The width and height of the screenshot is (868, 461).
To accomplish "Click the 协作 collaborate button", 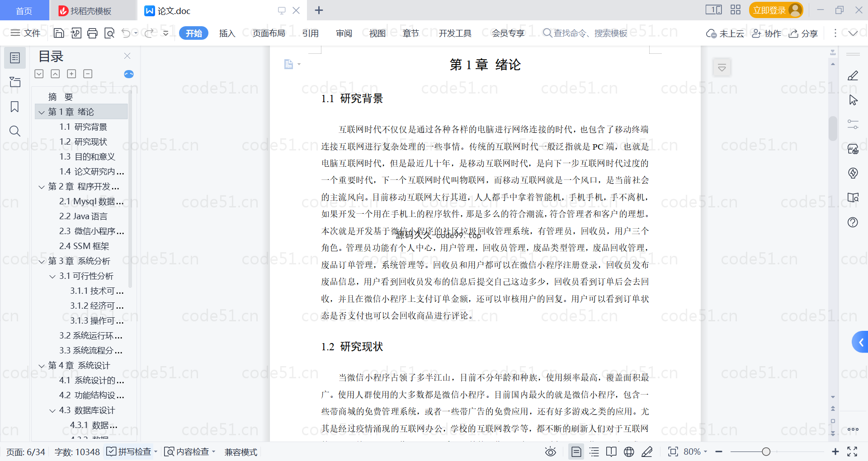I will pyautogui.click(x=767, y=33).
